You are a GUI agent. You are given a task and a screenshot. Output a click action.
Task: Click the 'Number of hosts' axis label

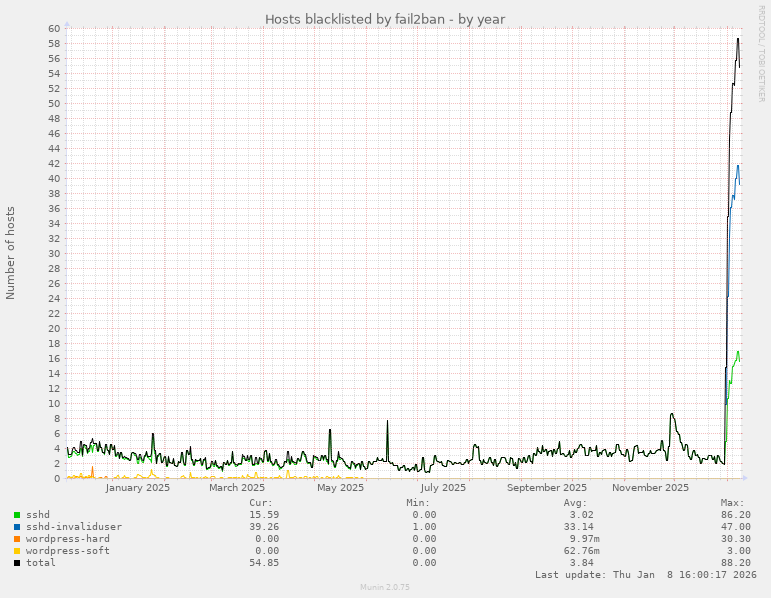click(x=10, y=253)
